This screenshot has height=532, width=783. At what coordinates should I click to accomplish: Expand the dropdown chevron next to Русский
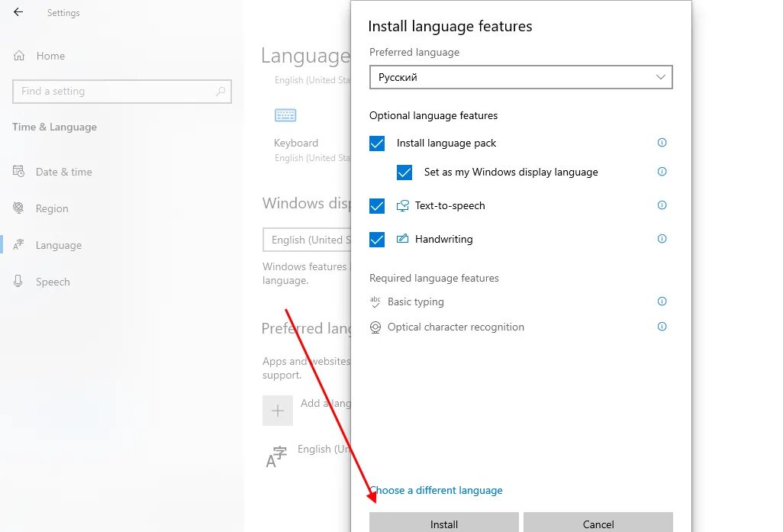coord(661,77)
